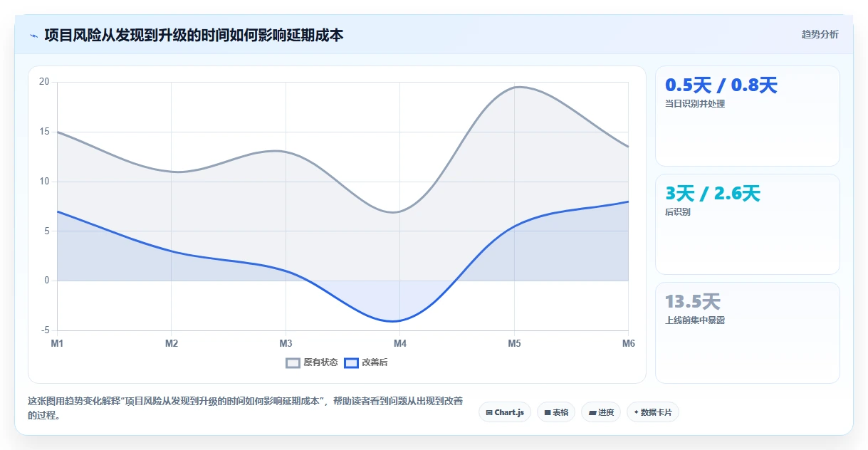Click the M5 axis label
The width and height of the screenshot is (868, 450).
click(514, 343)
